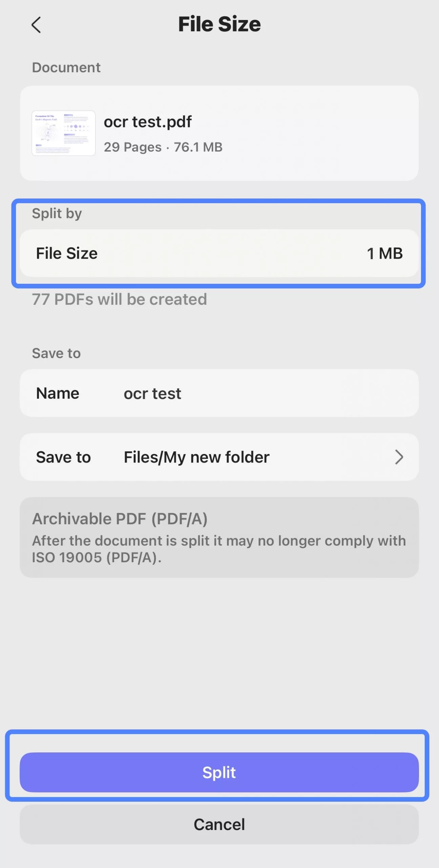Tap the ocr test.pdf file name text
This screenshot has width=439, height=868.
[147, 122]
